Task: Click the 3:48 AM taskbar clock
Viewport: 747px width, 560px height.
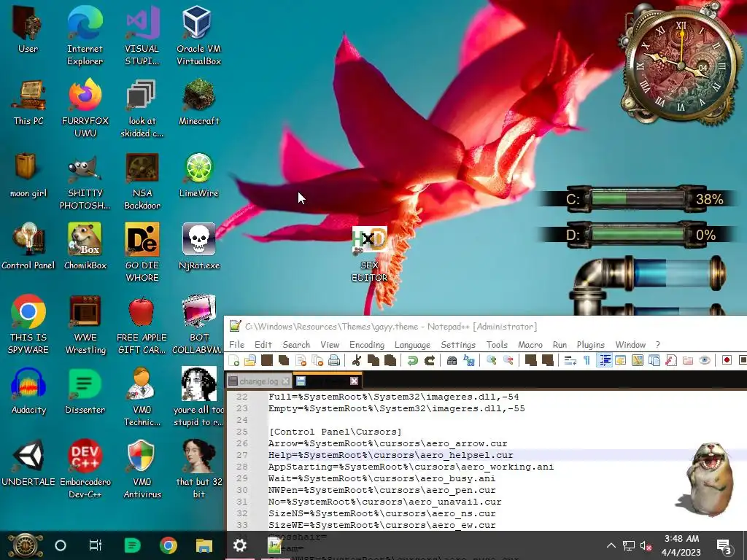Action: (x=681, y=545)
